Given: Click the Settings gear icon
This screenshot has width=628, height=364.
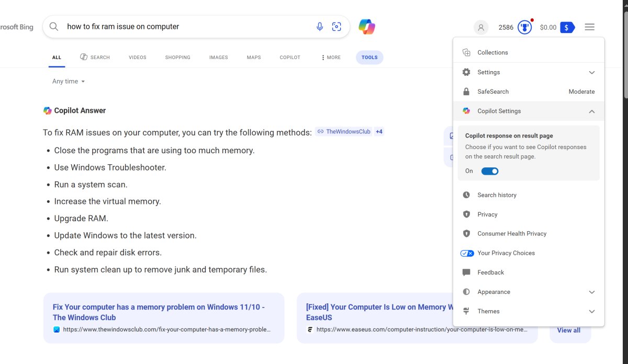Looking at the screenshot, I should pyautogui.click(x=466, y=72).
